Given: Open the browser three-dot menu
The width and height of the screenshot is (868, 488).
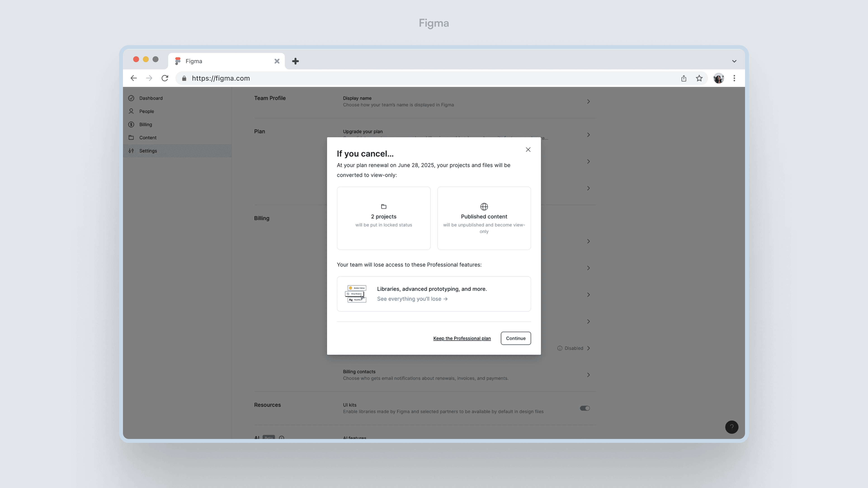Looking at the screenshot, I should click(x=734, y=78).
